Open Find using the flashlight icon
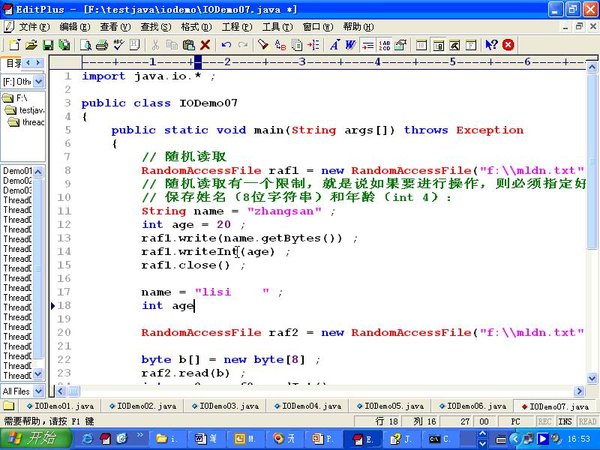Image resolution: width=600 pixels, height=450 pixels. pyautogui.click(x=263, y=45)
